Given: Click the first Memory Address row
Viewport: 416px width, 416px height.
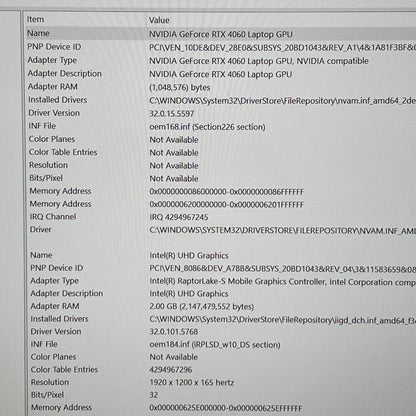Looking at the screenshot, I should [x=220, y=191].
